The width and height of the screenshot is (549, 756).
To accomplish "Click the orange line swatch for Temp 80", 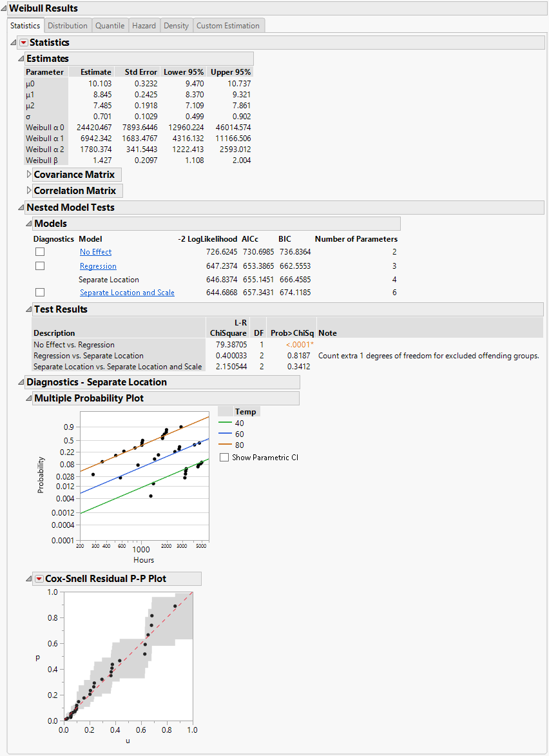I will click(x=224, y=445).
